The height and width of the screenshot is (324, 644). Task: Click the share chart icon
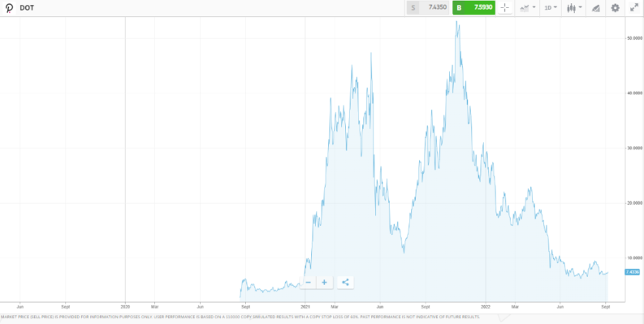(345, 282)
